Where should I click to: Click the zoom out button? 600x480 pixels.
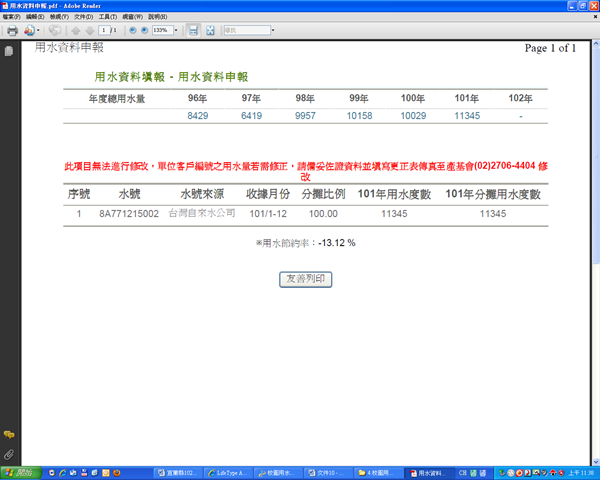click(133, 30)
